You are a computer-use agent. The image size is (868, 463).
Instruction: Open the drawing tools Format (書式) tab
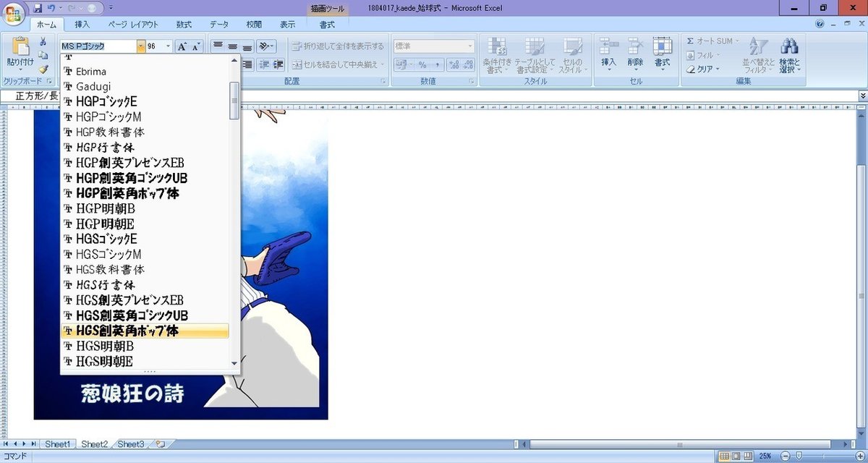click(x=328, y=25)
